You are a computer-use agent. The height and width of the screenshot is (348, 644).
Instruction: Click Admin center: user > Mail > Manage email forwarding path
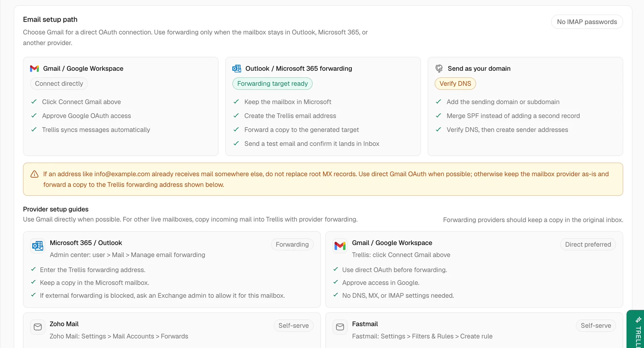click(x=128, y=255)
